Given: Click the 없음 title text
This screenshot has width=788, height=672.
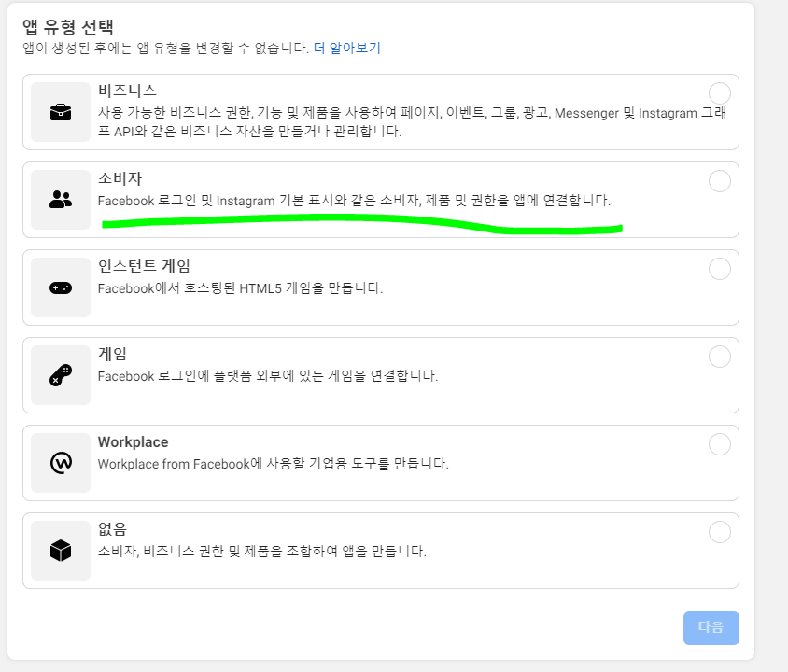Looking at the screenshot, I should point(112,529).
